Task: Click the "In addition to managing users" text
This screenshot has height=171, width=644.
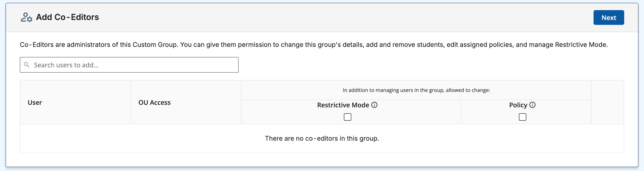Action: point(416,90)
